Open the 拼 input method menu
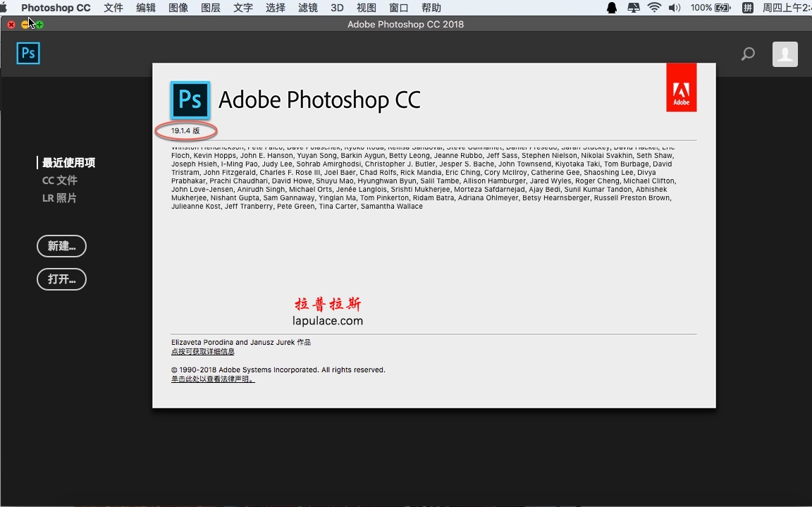 pyautogui.click(x=747, y=8)
